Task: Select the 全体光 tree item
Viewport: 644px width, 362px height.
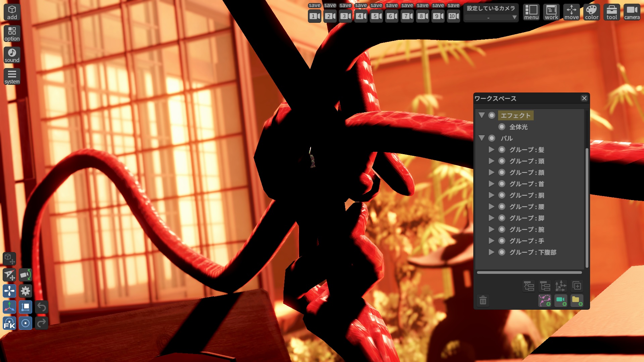Action: coord(519,127)
